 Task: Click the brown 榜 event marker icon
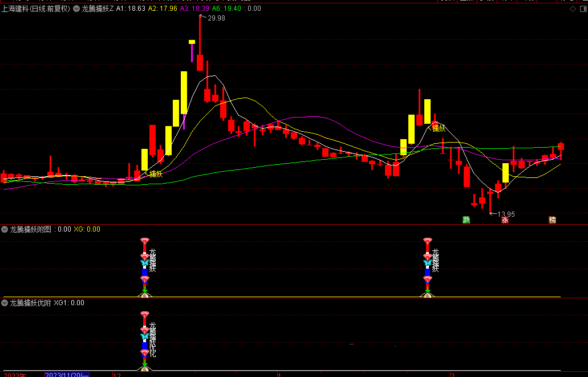tap(552, 220)
